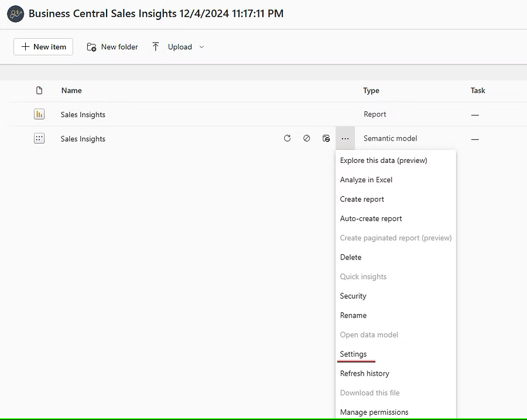Select Explore this data (preview)
The width and height of the screenshot is (527, 420).
tap(384, 161)
